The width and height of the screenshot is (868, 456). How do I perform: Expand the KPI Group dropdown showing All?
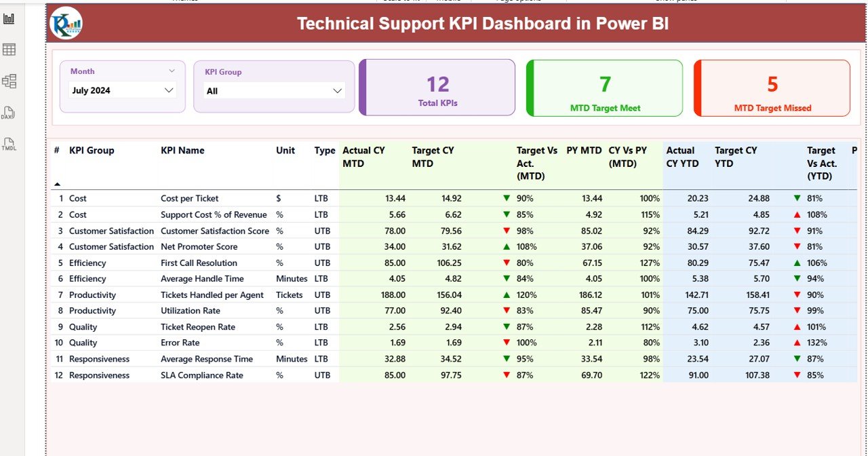pyautogui.click(x=275, y=91)
